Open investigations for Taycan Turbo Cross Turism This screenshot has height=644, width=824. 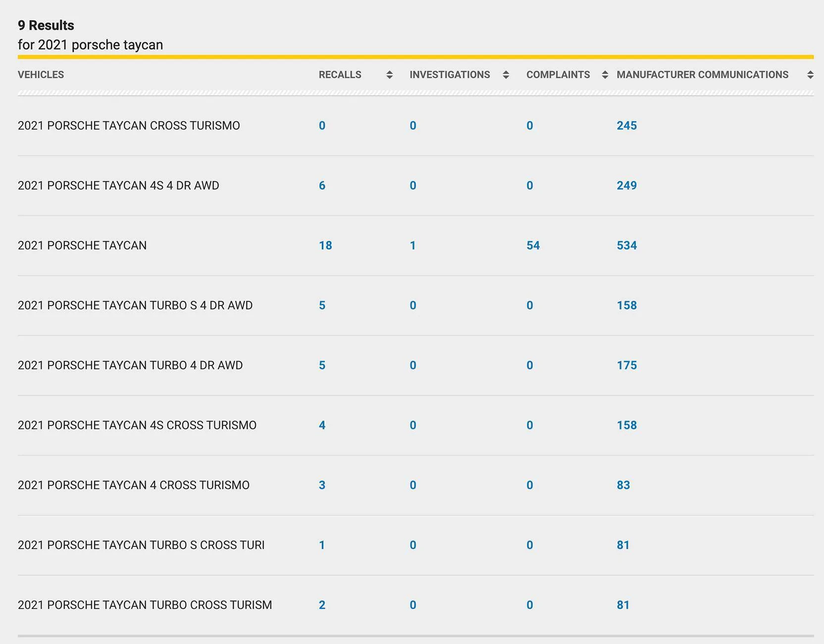[413, 605]
